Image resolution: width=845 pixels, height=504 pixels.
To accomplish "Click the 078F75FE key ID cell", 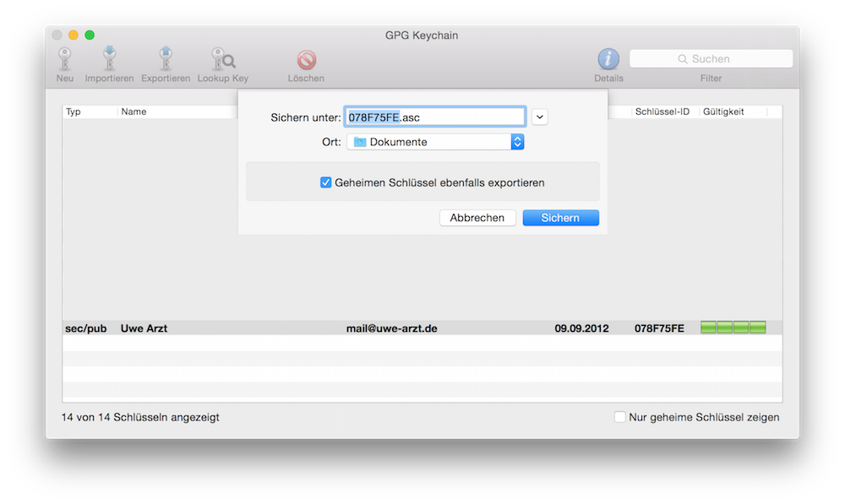I will coord(659,328).
